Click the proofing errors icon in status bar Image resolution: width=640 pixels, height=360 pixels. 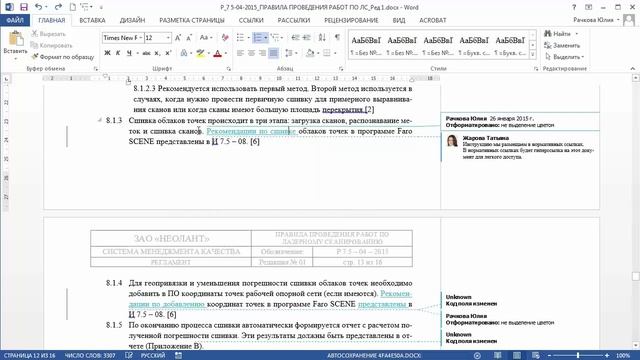tap(129, 356)
